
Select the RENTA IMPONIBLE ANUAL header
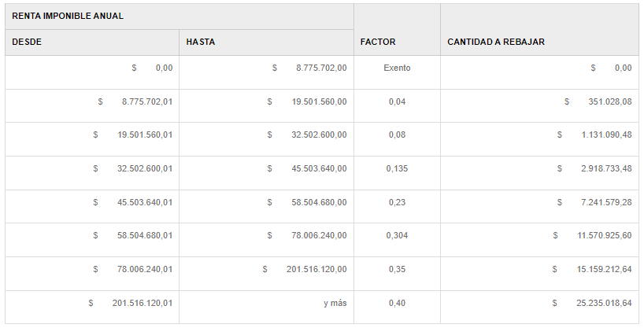pyautogui.click(x=179, y=17)
